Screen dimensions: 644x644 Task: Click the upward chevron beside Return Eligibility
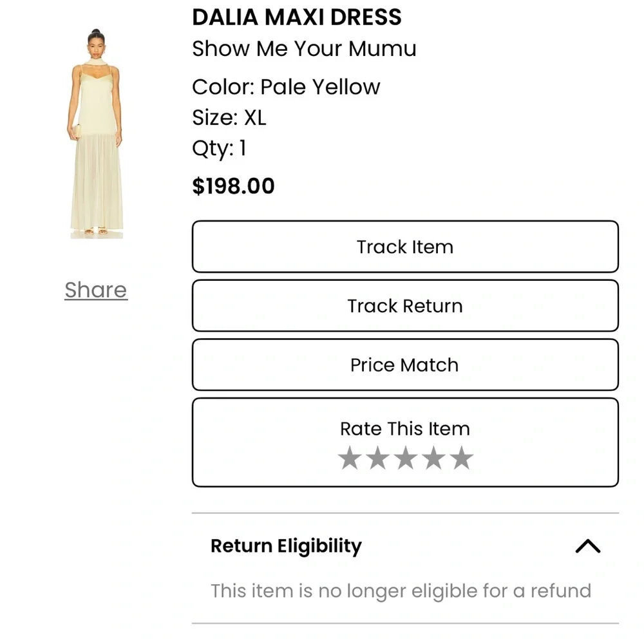click(587, 546)
